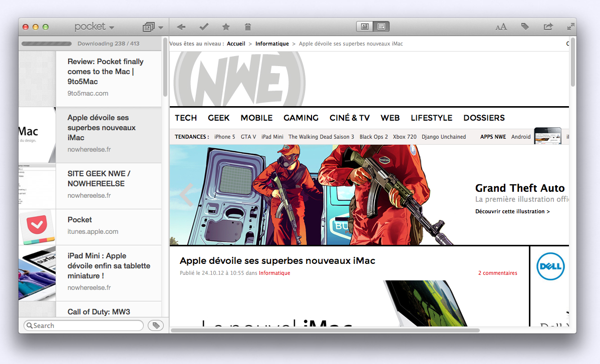Viewport: 600px width, 364px height.
Task: Favorite this article with the star icon
Action: [x=226, y=27]
